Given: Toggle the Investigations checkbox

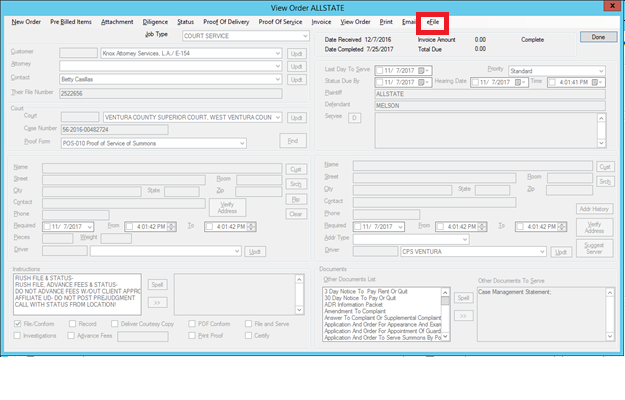Looking at the screenshot, I should pyautogui.click(x=17, y=336).
